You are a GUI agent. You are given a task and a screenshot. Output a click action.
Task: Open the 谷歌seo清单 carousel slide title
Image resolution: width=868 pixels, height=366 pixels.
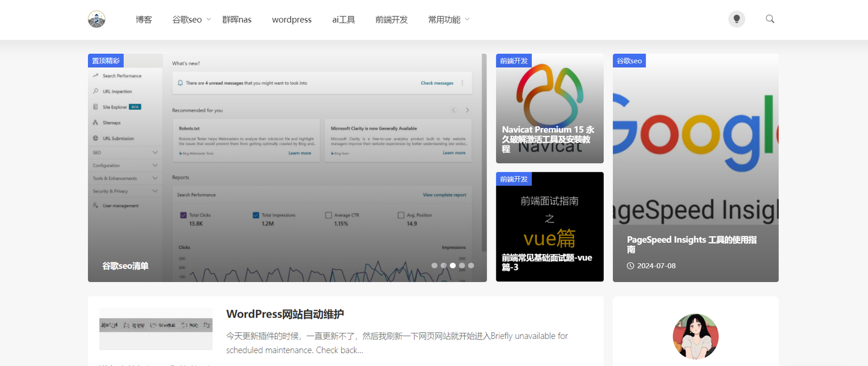[125, 266]
